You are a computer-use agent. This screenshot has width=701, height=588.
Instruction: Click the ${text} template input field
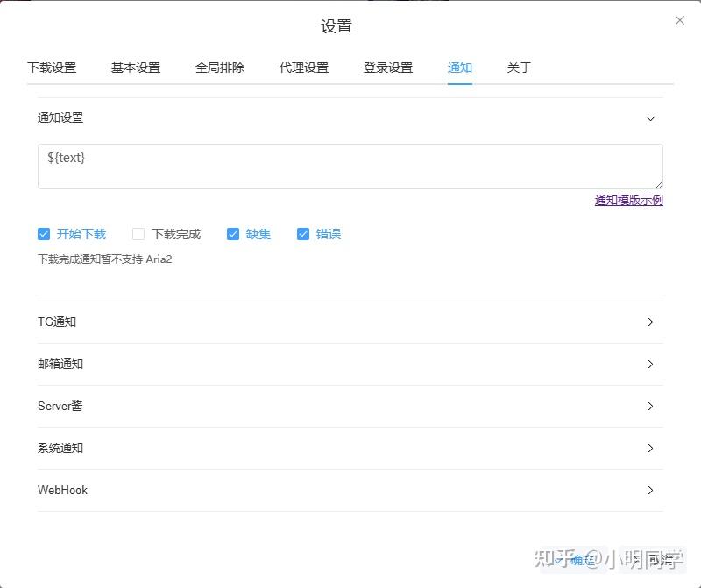pyautogui.click(x=350, y=165)
